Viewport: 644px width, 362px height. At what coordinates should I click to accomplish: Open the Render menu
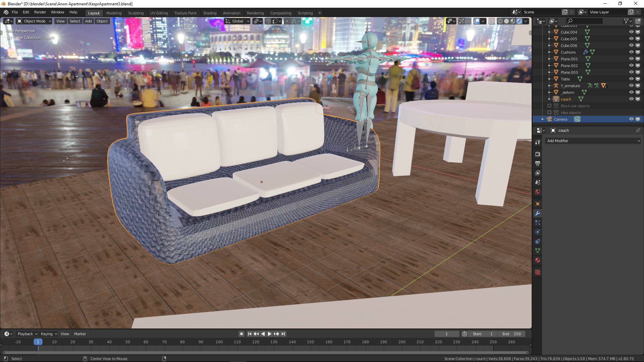(x=40, y=12)
